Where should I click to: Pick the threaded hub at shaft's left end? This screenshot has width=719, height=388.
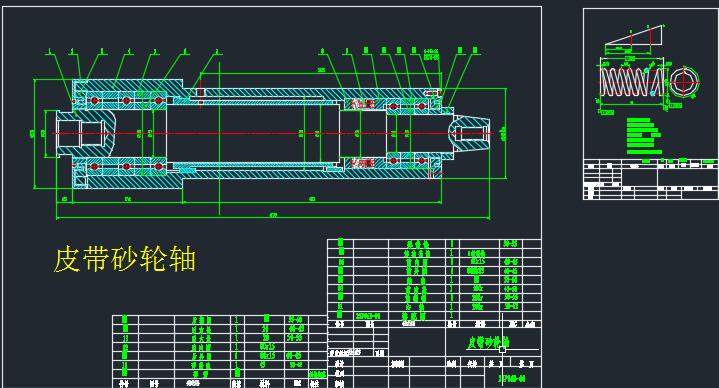coord(85,133)
